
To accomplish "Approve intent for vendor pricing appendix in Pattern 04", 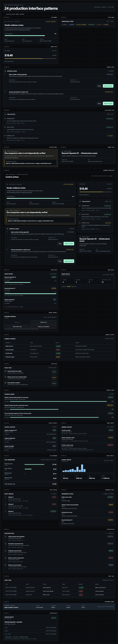I will [108, 86].
